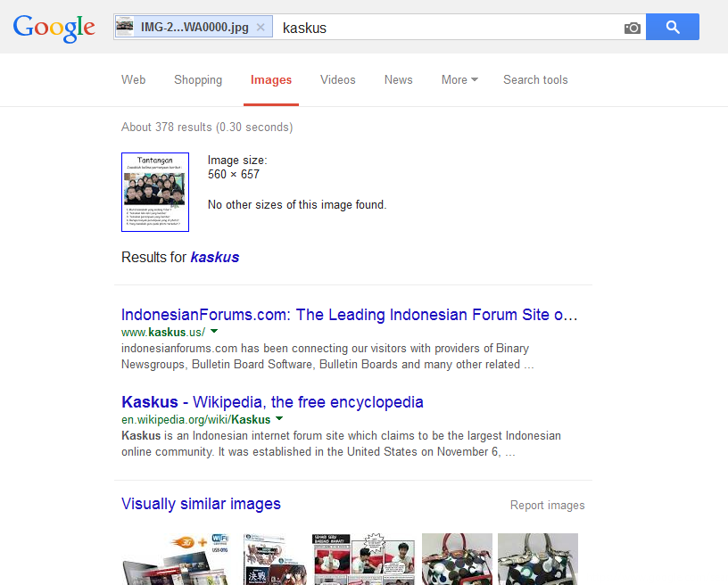Screen dimensions: 728x585
Task: Click the en.wikipedia.org/wiki/Kaskus URL text
Action: [196, 419]
